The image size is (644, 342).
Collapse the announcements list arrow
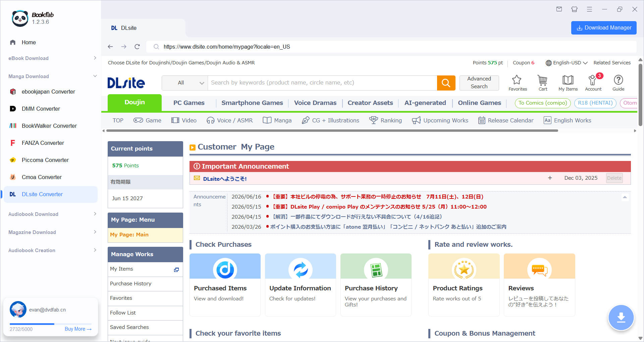click(625, 197)
